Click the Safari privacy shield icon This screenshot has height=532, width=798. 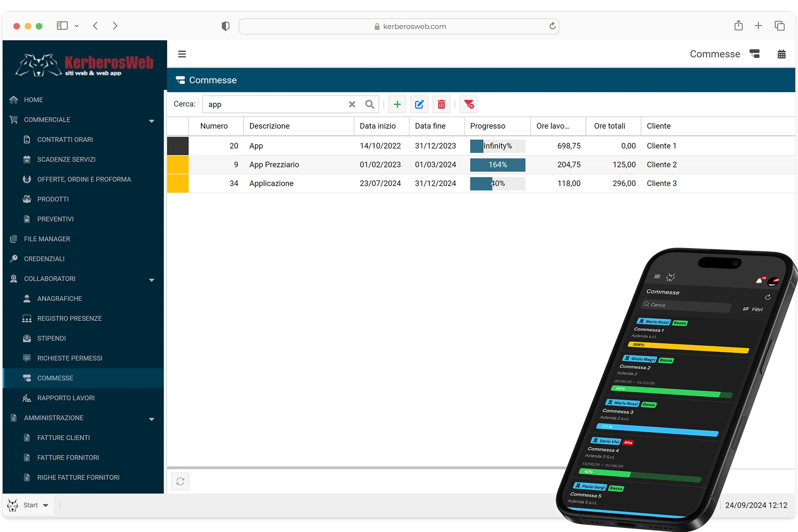click(x=226, y=26)
